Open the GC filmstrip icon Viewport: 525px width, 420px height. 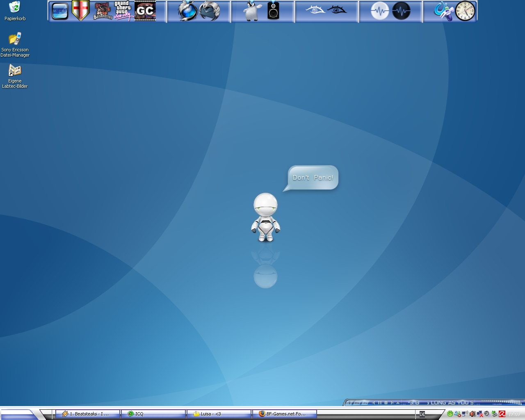point(145,11)
